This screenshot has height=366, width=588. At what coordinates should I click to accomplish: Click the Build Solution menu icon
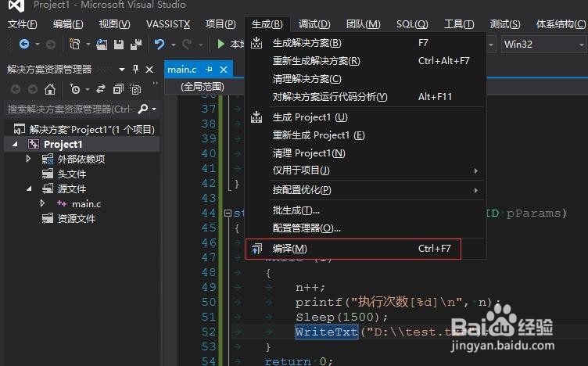(x=256, y=43)
